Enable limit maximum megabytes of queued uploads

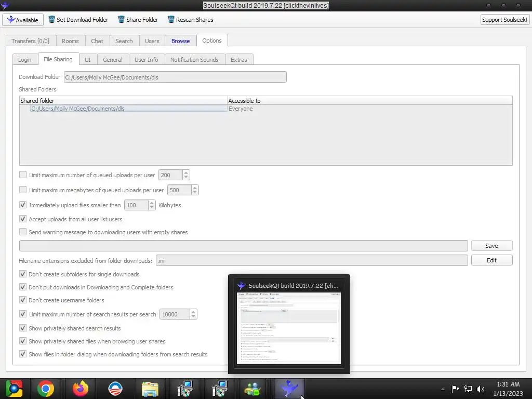(x=23, y=190)
